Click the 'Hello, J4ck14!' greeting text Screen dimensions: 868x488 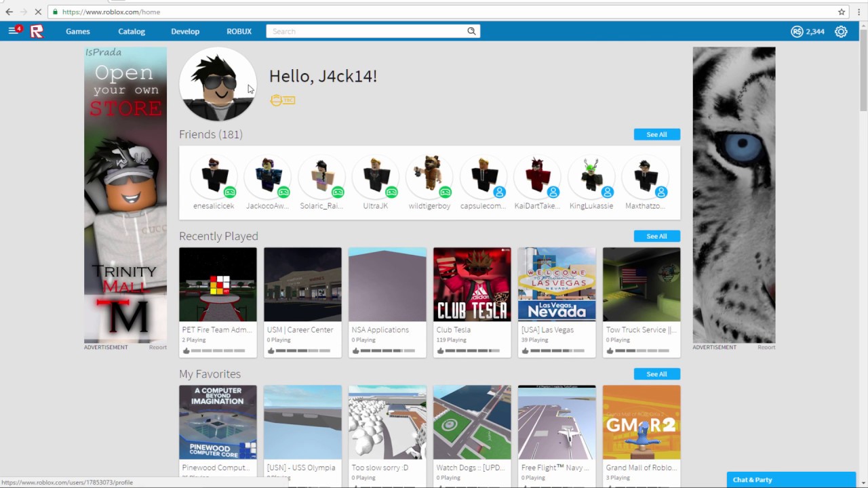point(323,76)
